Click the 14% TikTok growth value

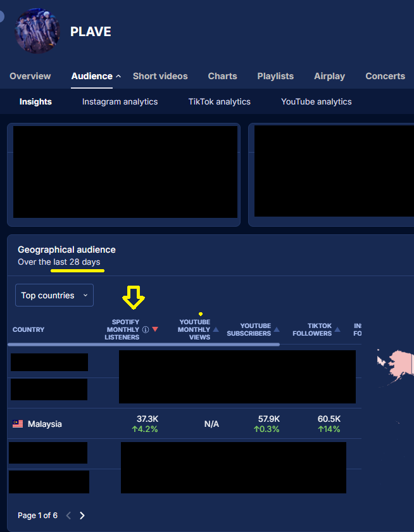329,429
